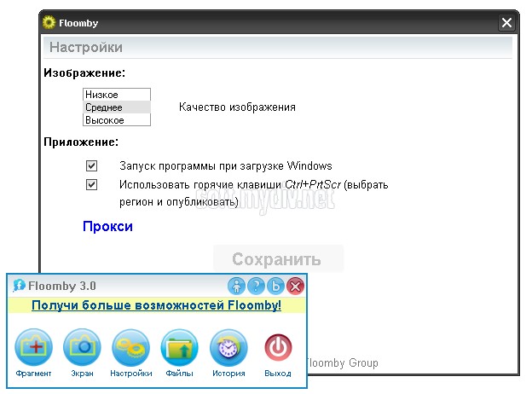Open Настройки gears icon in Floomby 3.0
Viewport: 532px width, 394px height.
pos(131,347)
